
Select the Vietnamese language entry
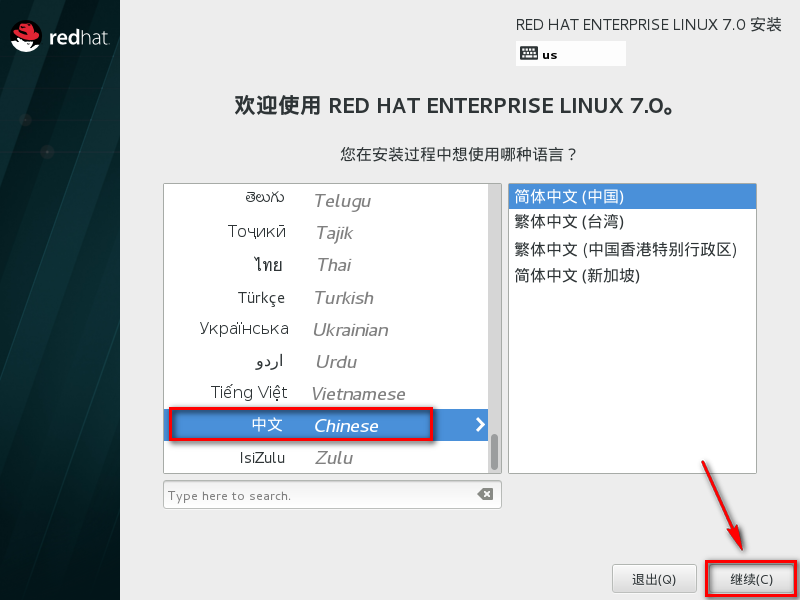(x=300, y=393)
